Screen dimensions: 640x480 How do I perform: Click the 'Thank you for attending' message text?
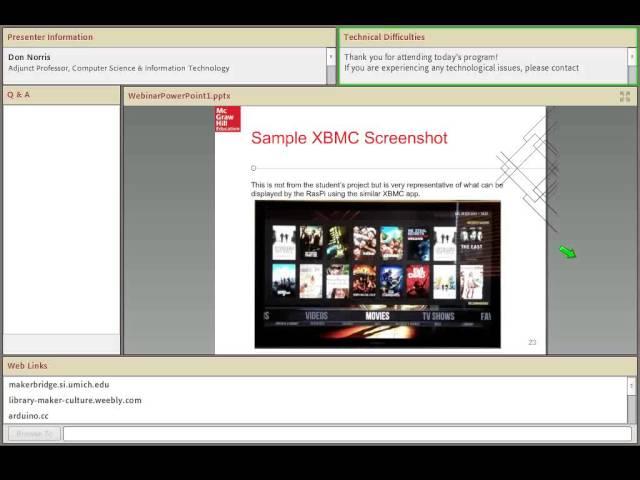click(421, 57)
